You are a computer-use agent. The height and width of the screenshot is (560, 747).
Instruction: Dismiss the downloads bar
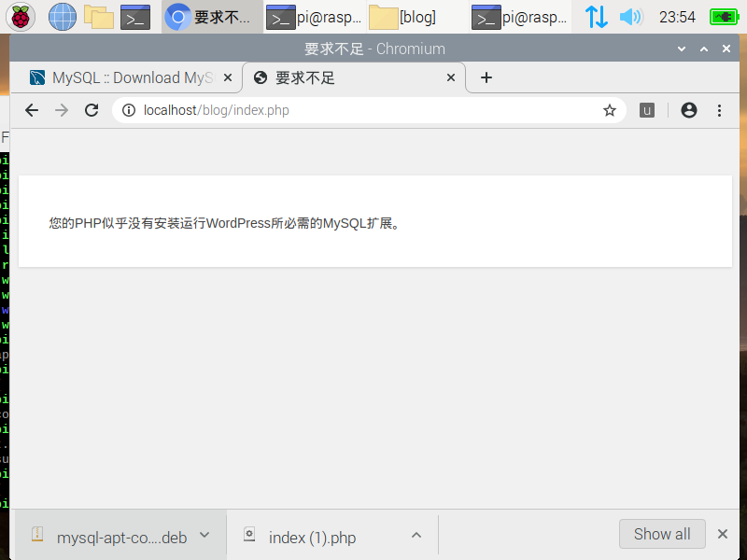(722, 534)
